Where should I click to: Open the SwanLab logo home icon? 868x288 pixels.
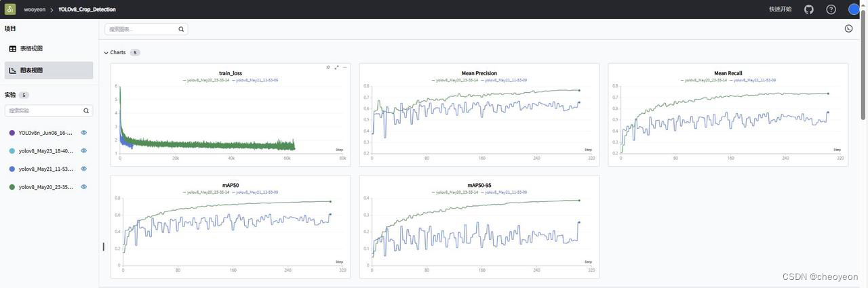(10, 9)
